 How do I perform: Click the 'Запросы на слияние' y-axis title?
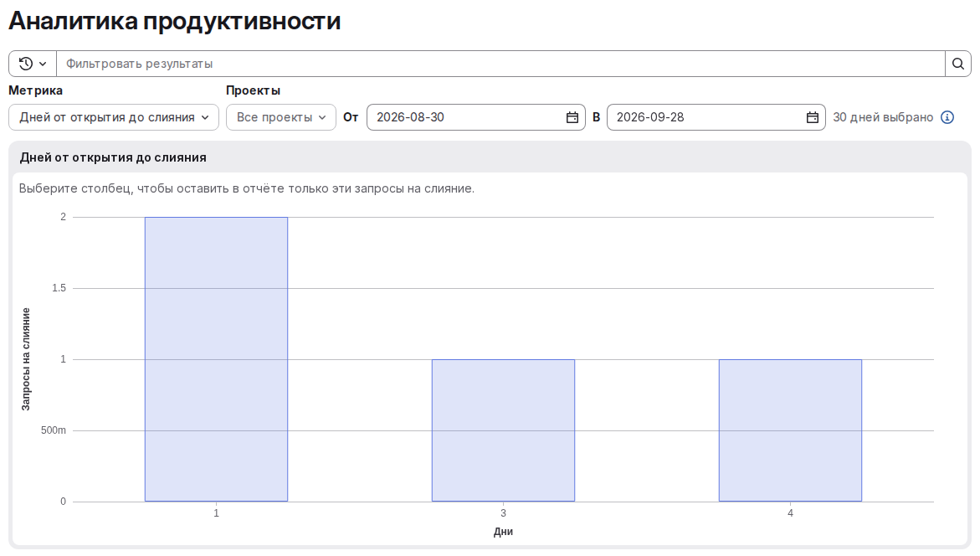pos(26,359)
